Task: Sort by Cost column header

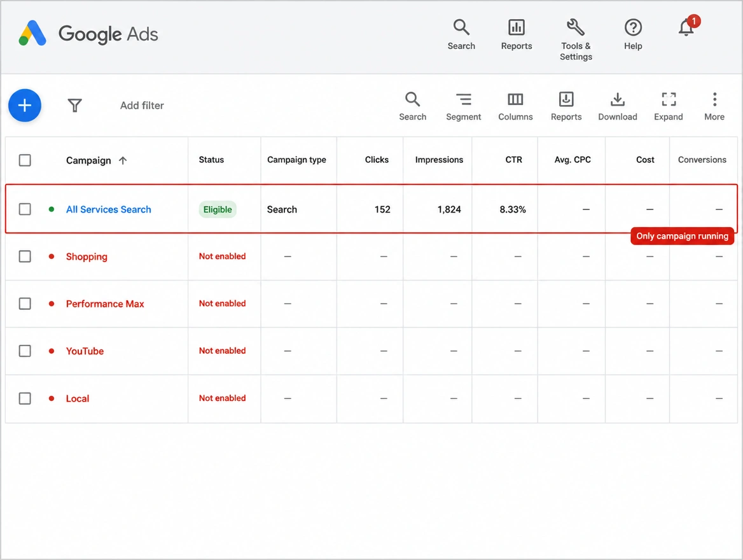Action: pos(645,160)
